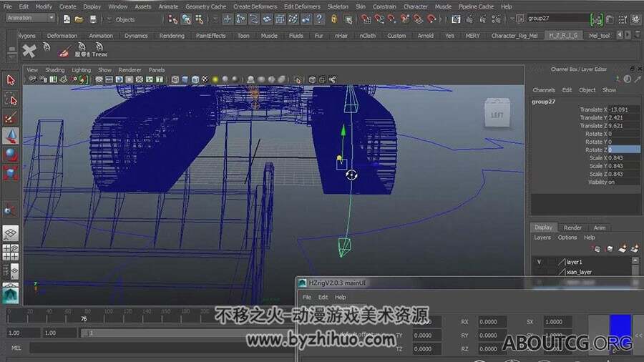Click the shelf tabs right arrow

628,35
